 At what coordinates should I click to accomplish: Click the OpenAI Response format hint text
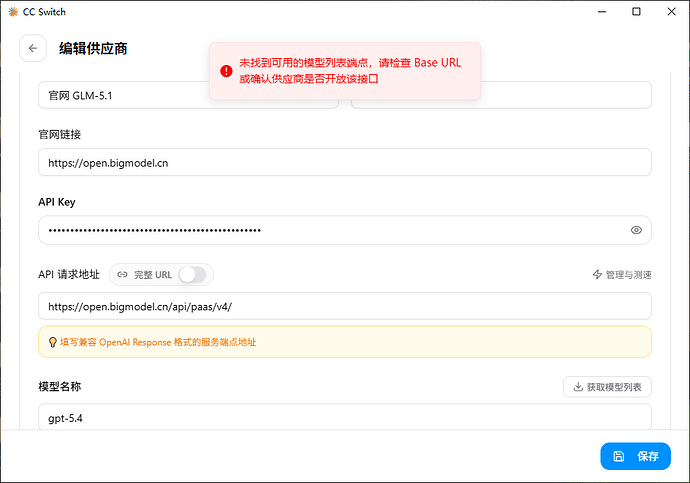[x=158, y=342]
